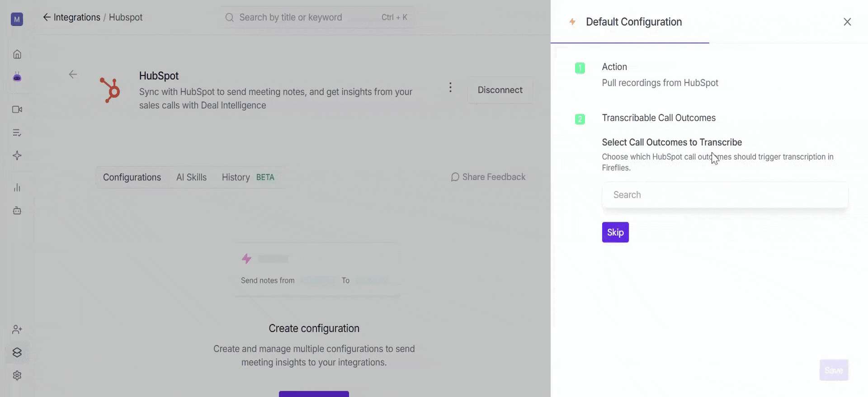
Task: Click the workspace avatar M icon
Action: coord(17,19)
